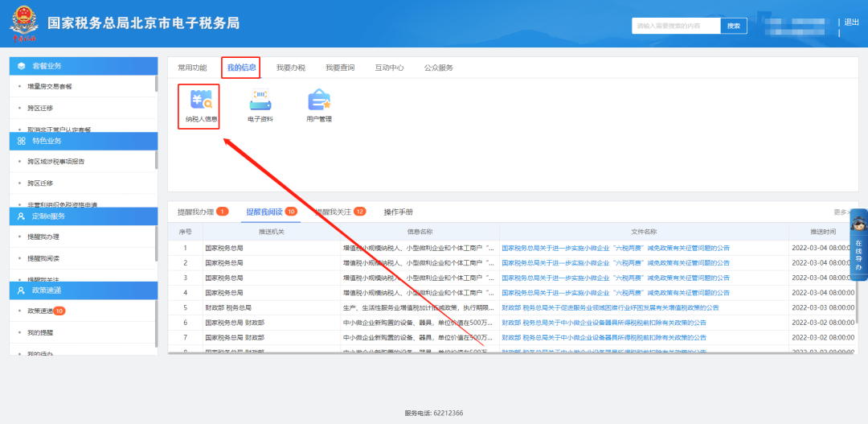Open the 更多 link above the table
Viewport: 868px width, 424px height.
pos(841,212)
